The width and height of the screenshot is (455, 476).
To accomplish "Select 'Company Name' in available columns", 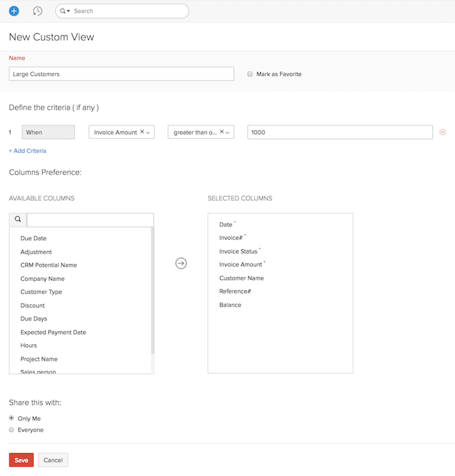I will [42, 279].
